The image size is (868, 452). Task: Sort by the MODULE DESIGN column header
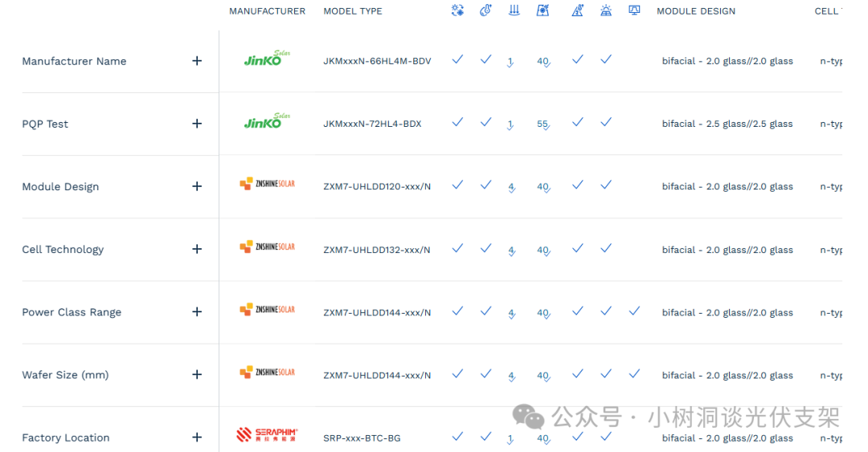[x=696, y=11]
